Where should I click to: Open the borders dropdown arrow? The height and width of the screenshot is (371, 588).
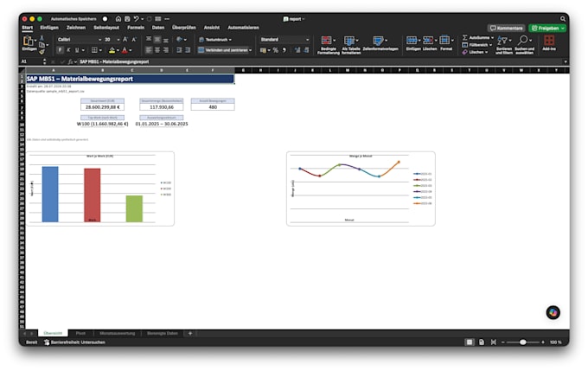(x=100, y=50)
